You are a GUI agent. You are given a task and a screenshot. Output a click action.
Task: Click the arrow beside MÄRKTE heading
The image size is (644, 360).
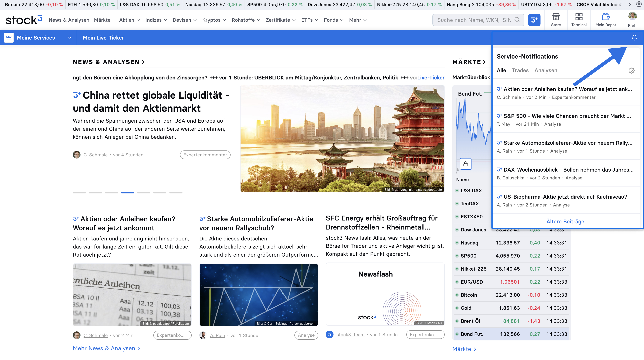click(484, 62)
